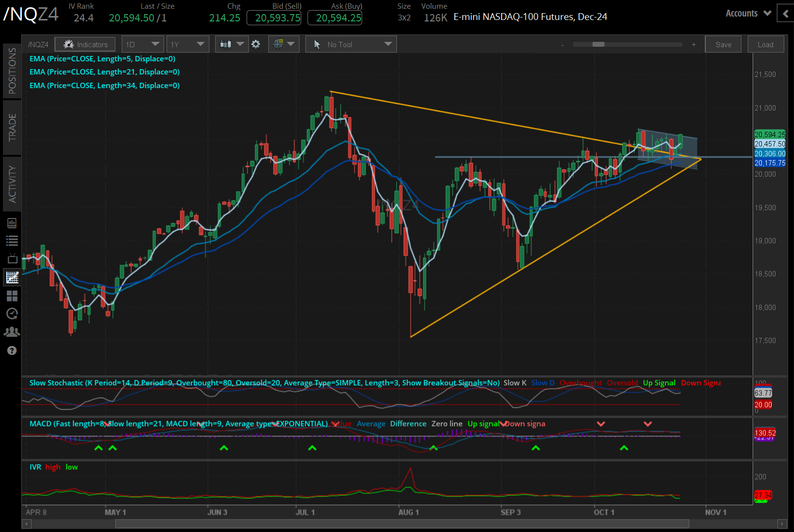Open chart settings gear icon
Image resolution: width=794 pixels, height=532 pixels.
click(x=256, y=44)
